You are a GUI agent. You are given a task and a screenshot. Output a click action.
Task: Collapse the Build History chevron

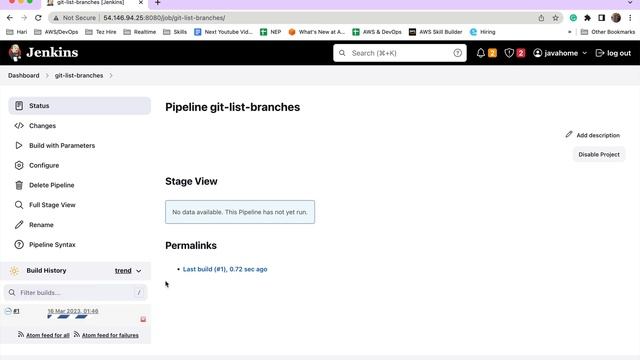point(139,271)
